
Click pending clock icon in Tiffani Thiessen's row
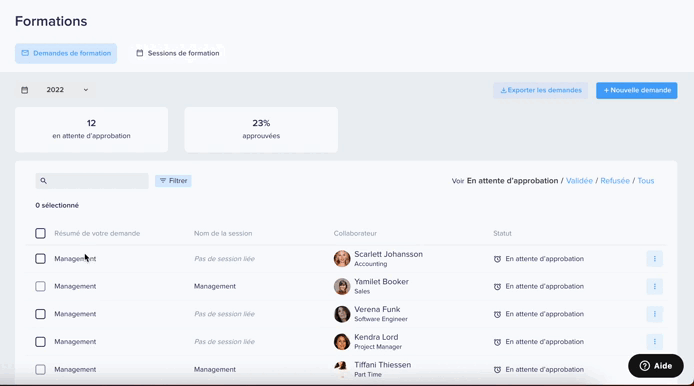coord(497,370)
